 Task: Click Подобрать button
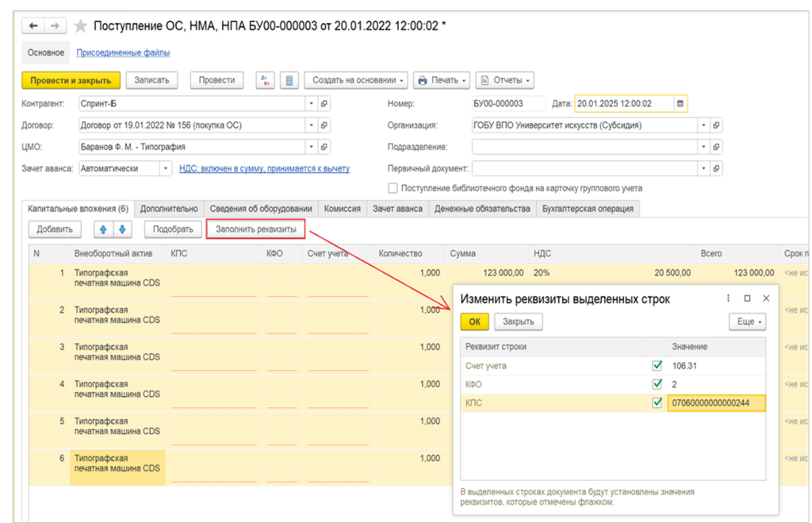pyautogui.click(x=173, y=229)
